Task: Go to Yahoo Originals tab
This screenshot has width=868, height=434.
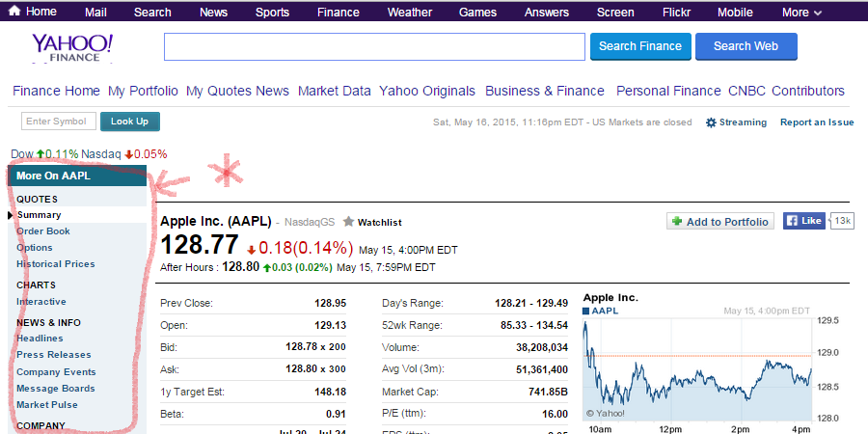Action: (x=427, y=91)
